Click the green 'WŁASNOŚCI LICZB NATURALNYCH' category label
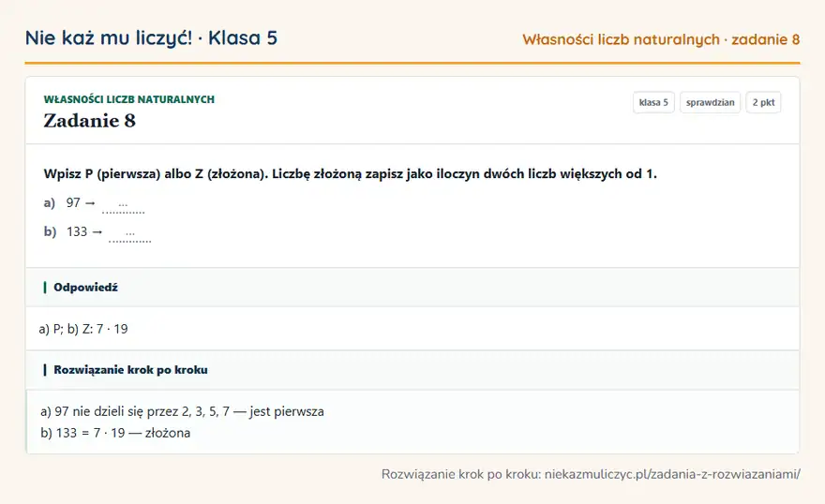The image size is (825, 504). 129,99
